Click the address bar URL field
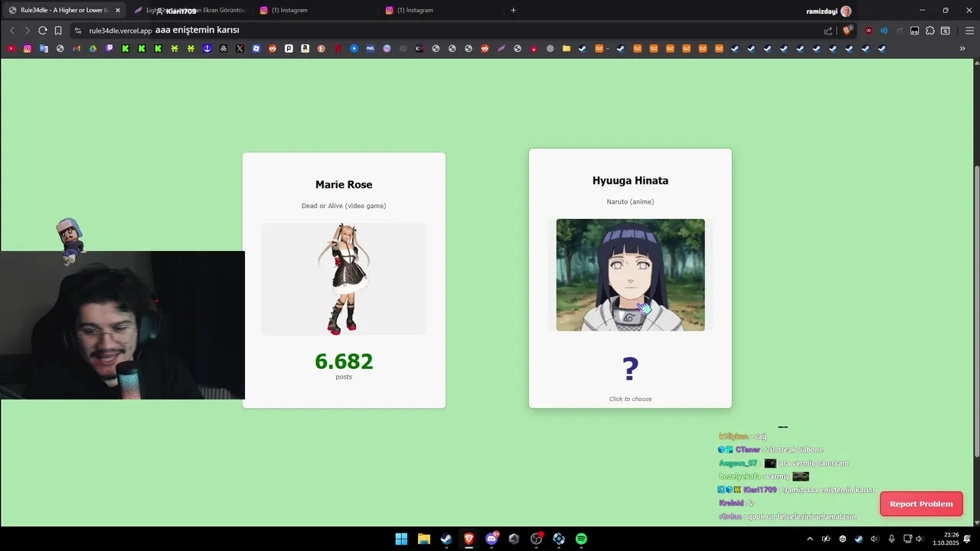Image resolution: width=980 pixels, height=551 pixels. pyautogui.click(x=444, y=31)
